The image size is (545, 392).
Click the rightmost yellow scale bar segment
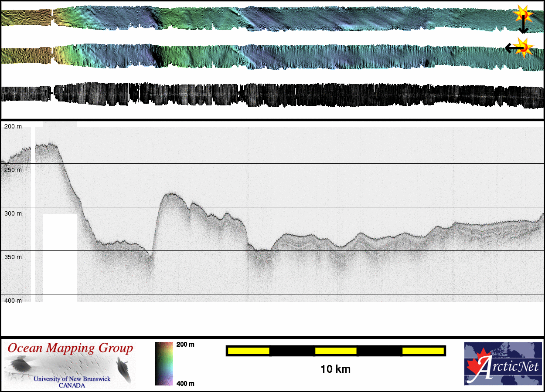(422, 351)
